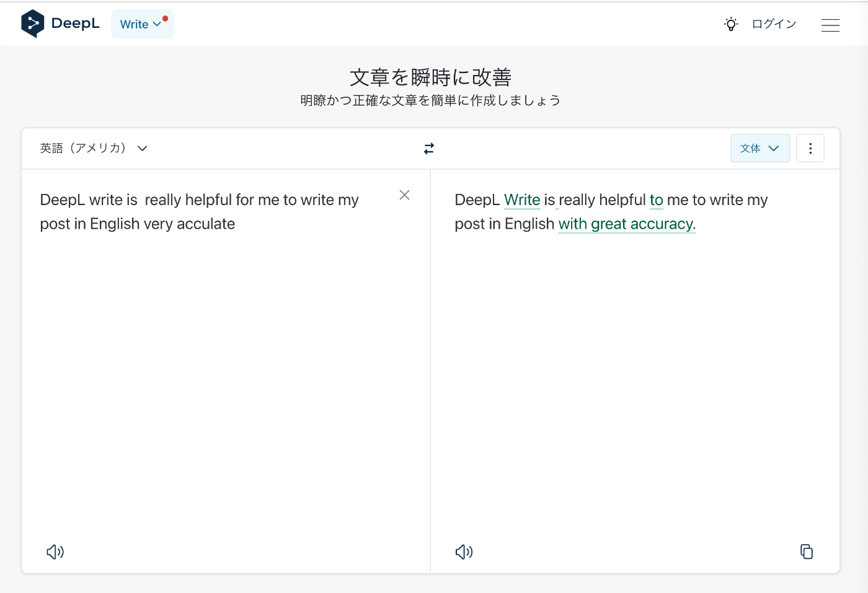Click the word 'acculate' in the source text
The image size is (868, 593).
tap(206, 224)
